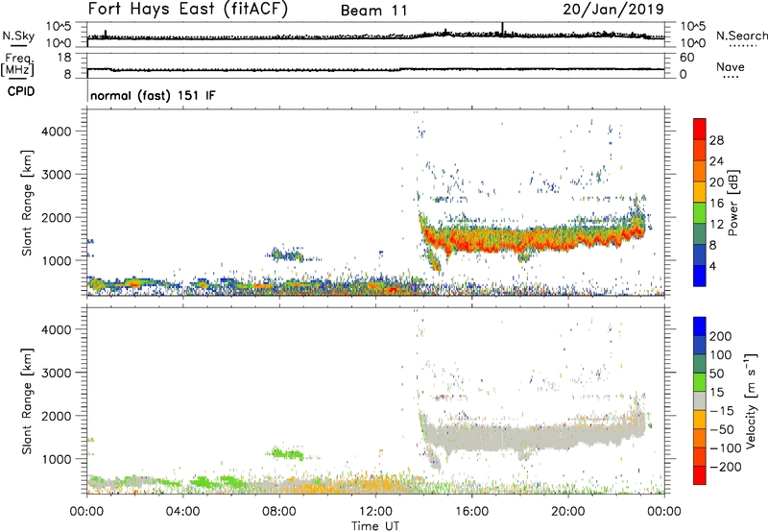
Task: Click the '2000' tick on velocity panel
Action: [57, 416]
